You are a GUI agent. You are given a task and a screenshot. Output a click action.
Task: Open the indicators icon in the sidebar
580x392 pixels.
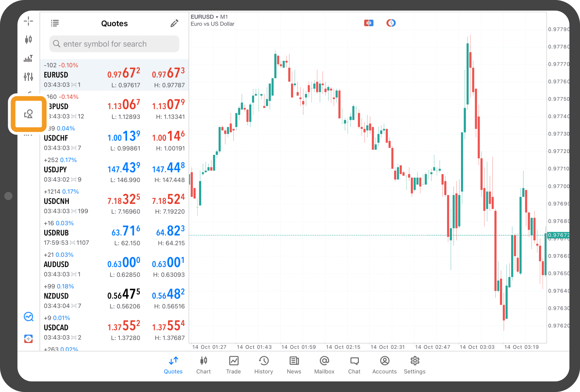tap(28, 59)
